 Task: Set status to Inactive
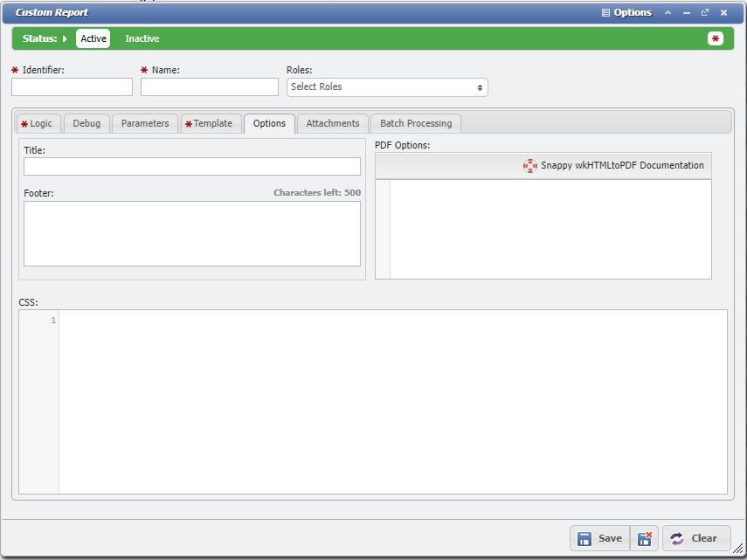pyautogui.click(x=142, y=38)
